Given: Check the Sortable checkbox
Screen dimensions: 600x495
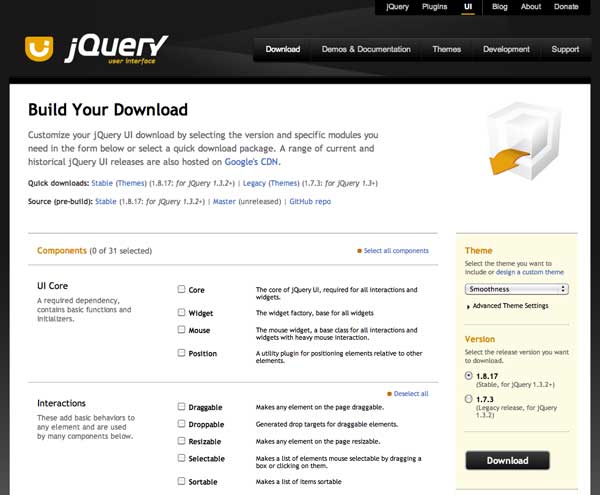Looking at the screenshot, I should click(181, 481).
